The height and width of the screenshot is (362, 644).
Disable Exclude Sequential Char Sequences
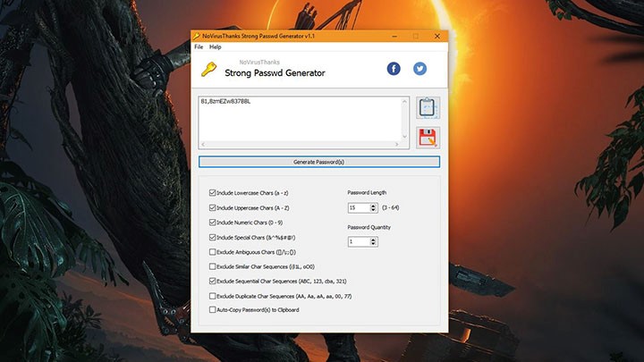[212, 281]
